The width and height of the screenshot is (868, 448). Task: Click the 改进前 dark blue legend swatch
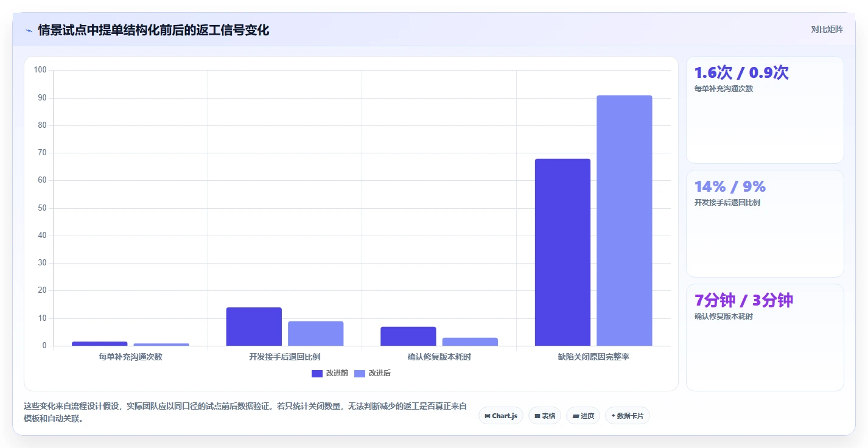click(317, 373)
